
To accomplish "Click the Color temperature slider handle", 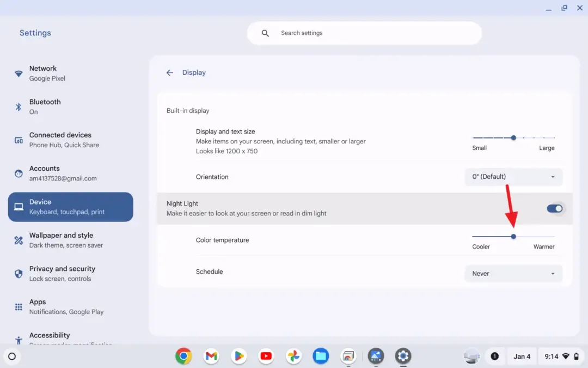I will tap(513, 237).
